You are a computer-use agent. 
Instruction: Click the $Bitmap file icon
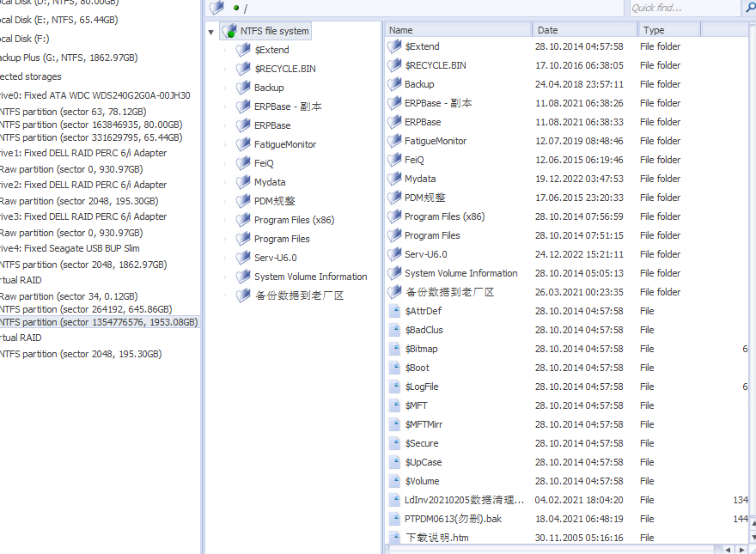click(x=394, y=349)
